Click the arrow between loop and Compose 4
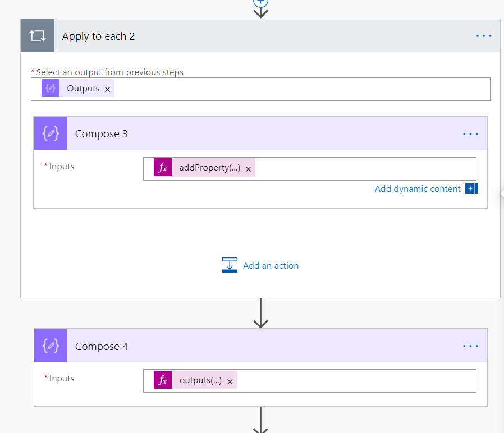 (260, 313)
